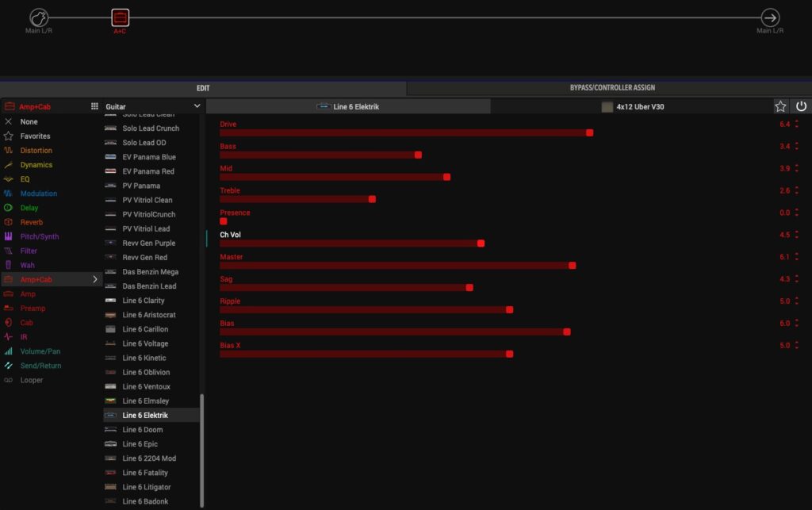This screenshot has height=510, width=812.
Task: Select the Line 6 Doom amp model
Action: [x=143, y=430]
